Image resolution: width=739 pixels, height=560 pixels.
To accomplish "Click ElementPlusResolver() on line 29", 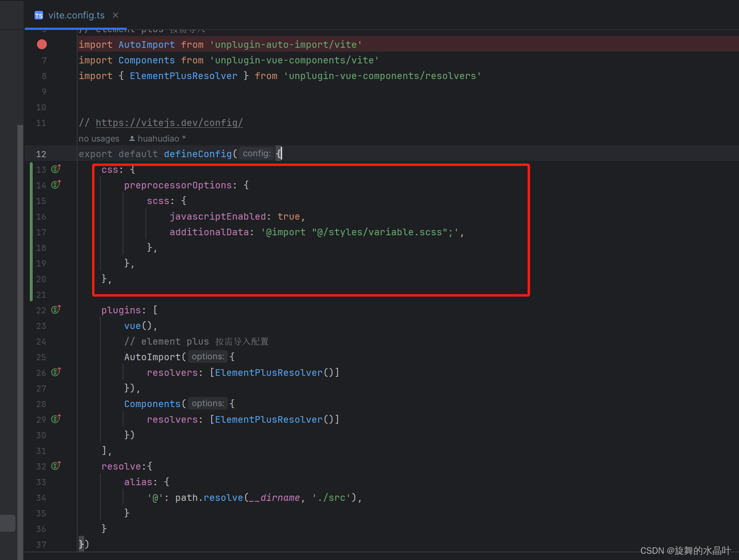I will click(275, 419).
